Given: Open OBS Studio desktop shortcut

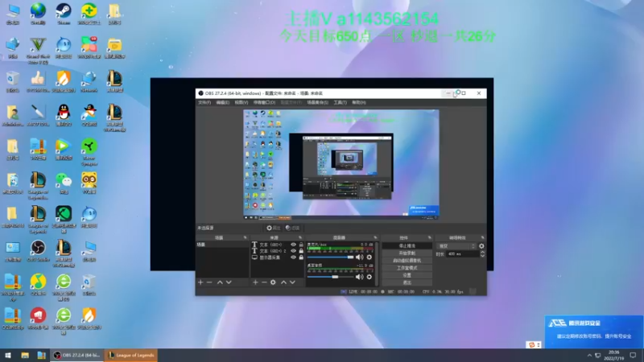Looking at the screenshot, I should [38, 251].
